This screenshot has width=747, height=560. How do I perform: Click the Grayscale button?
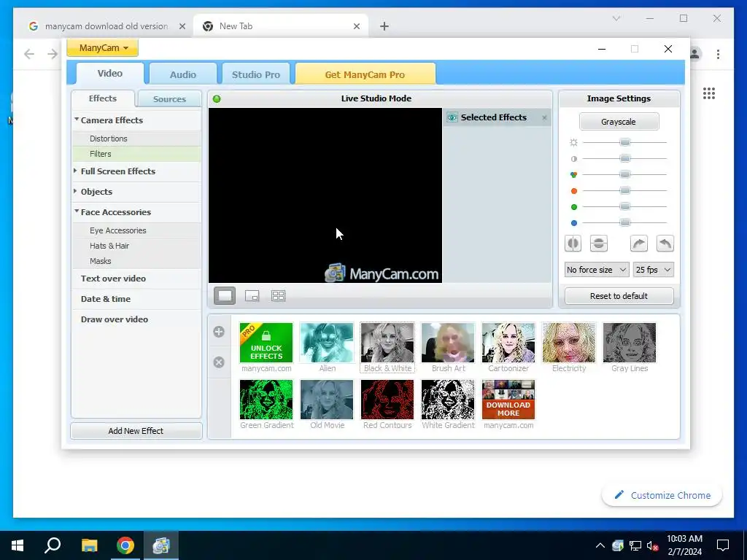click(619, 122)
